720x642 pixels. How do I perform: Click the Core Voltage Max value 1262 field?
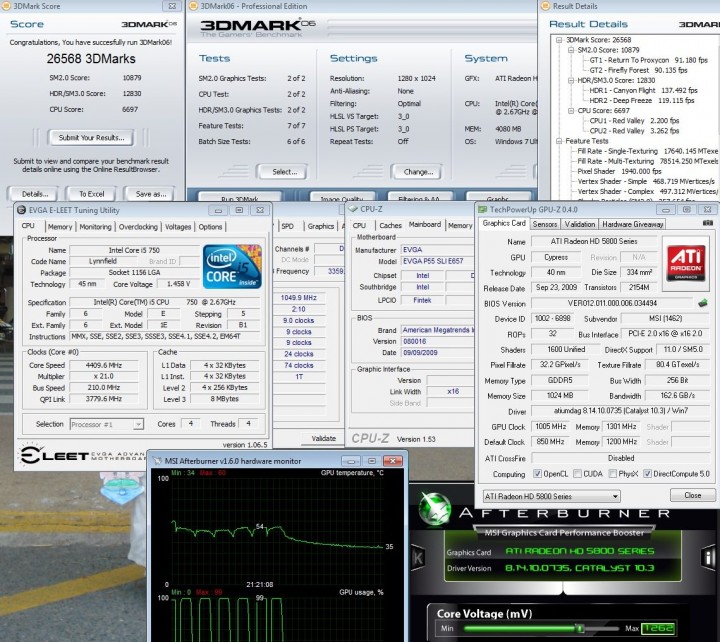(658, 628)
